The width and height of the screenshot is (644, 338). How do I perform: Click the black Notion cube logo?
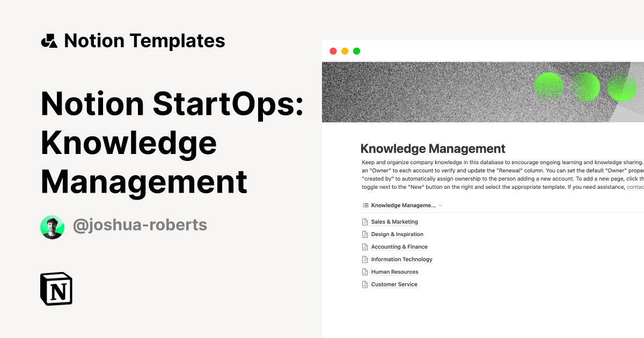(56, 289)
